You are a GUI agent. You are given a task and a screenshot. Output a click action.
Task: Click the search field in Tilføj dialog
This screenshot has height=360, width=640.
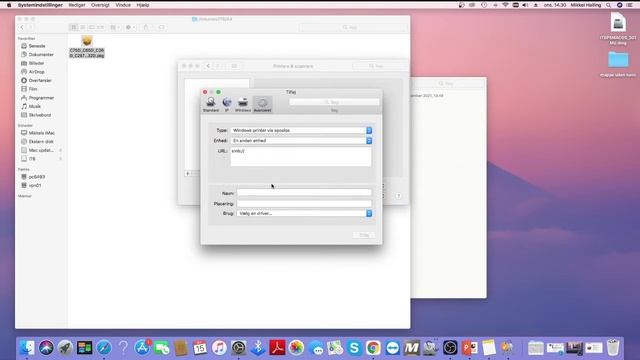pyautogui.click(x=334, y=102)
